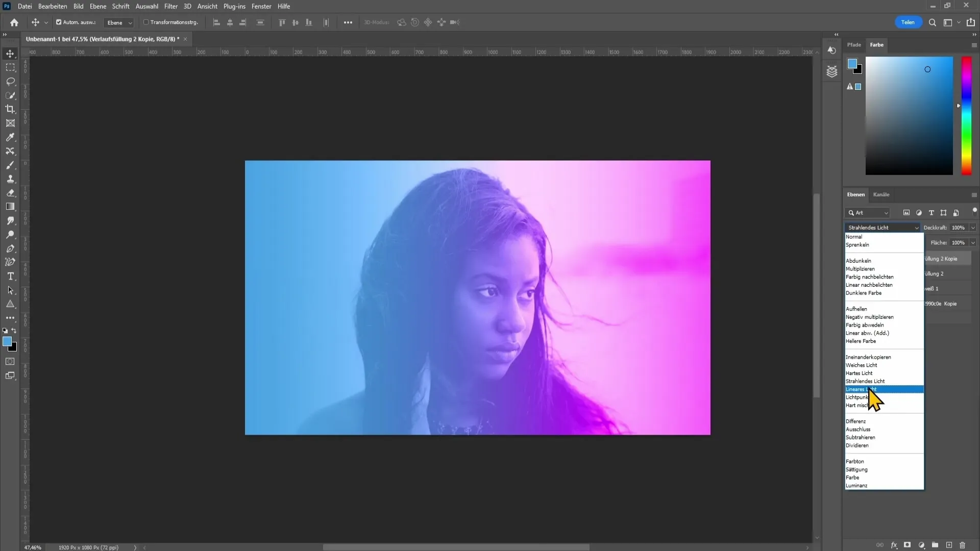Viewport: 980px width, 551px height.
Task: Open the Home screen icon
Action: tap(14, 22)
